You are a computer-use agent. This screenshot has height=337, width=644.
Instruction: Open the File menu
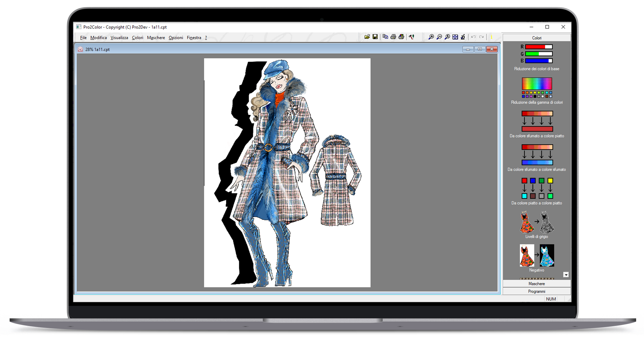[83, 38]
